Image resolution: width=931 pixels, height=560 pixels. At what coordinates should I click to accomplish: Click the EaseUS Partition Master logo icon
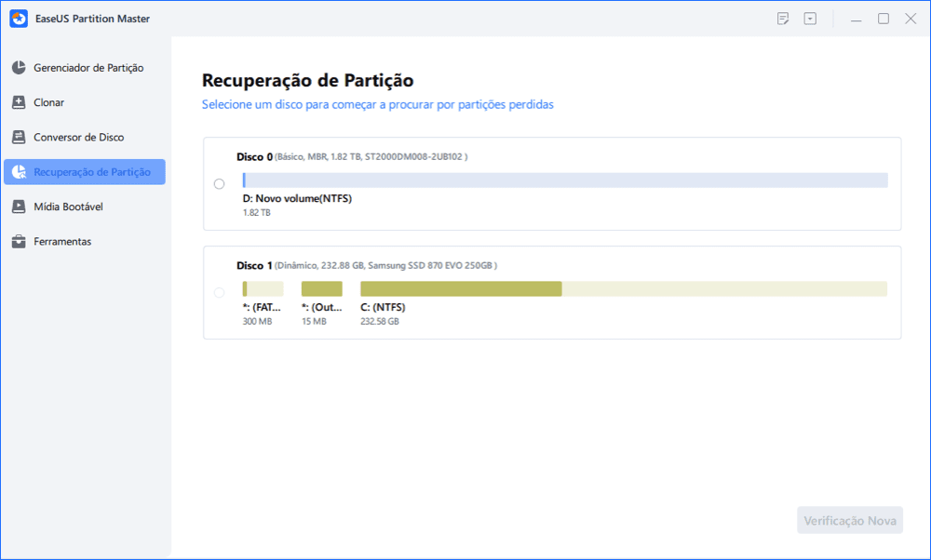pos(19,19)
